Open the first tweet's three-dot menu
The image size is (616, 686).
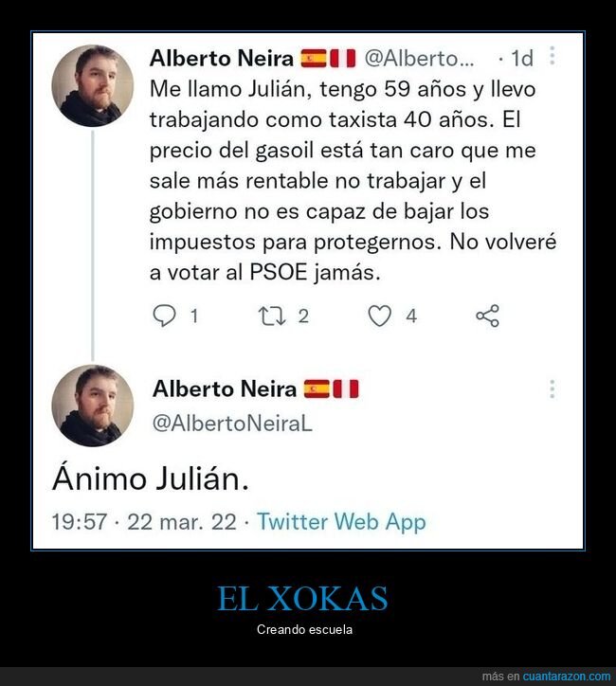[553, 56]
